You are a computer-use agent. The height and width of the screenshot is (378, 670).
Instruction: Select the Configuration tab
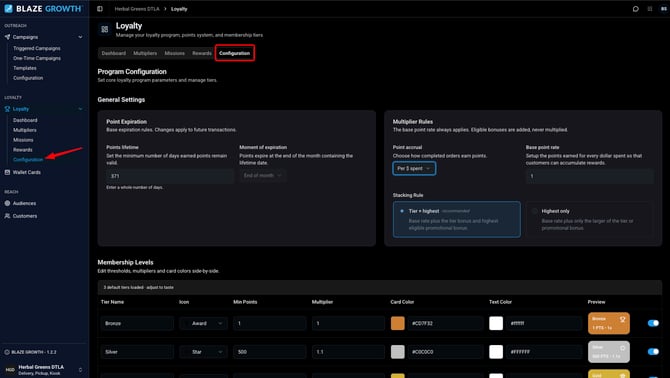pos(235,53)
